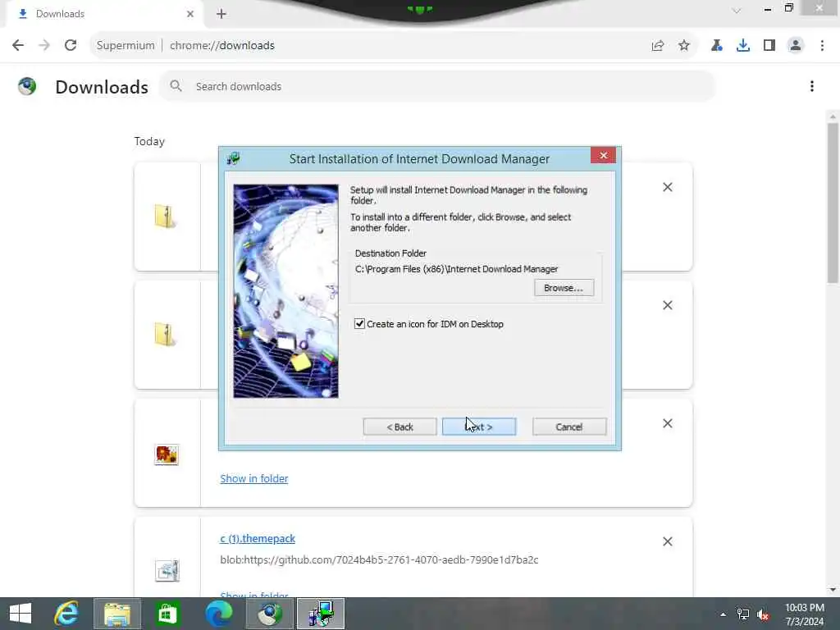This screenshot has width=840, height=630.
Task: Click the destination folder path text
Action: click(456, 269)
